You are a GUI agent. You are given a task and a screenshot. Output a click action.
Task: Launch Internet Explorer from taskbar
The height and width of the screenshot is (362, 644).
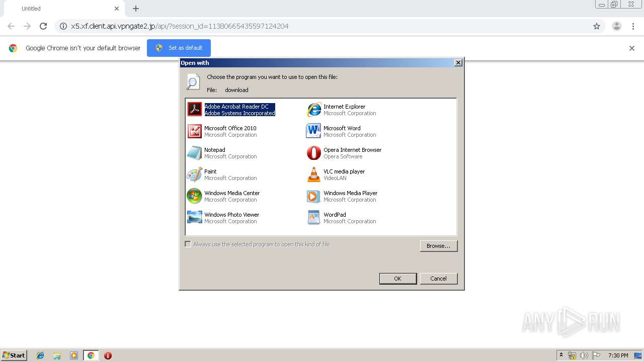point(40,355)
